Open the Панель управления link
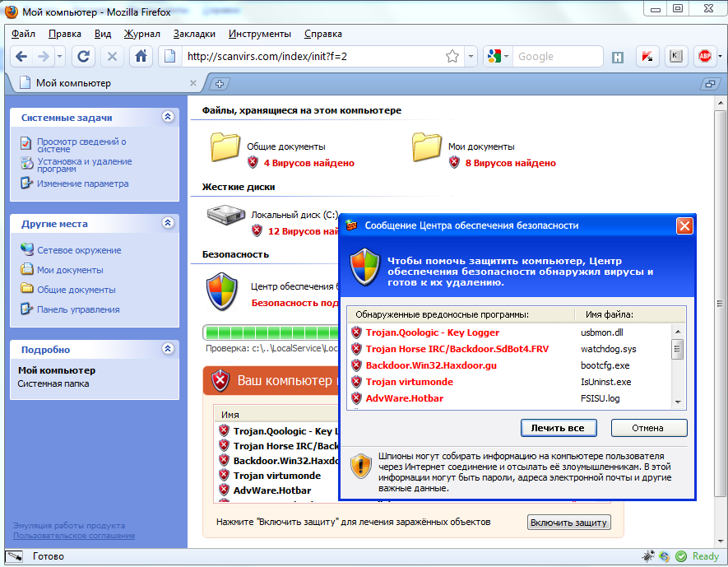The height and width of the screenshot is (567, 728). [x=77, y=309]
